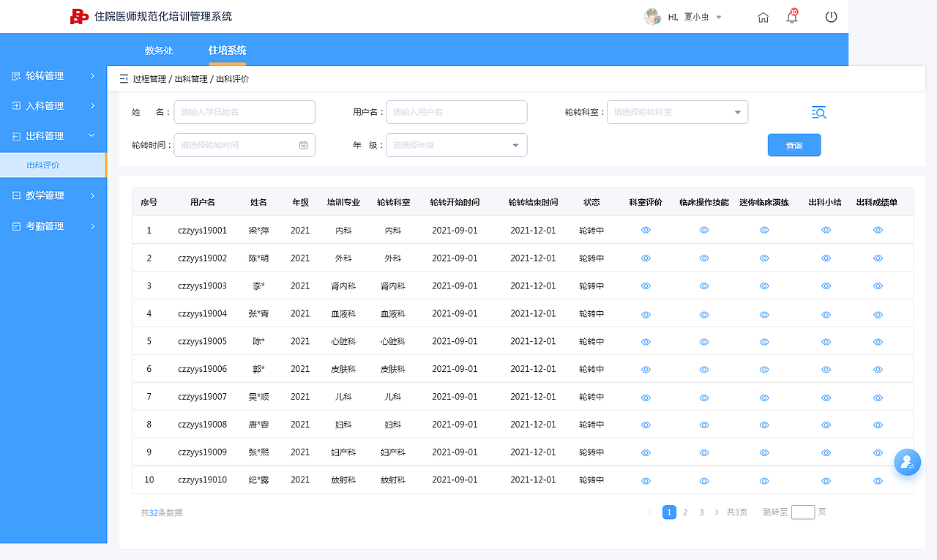Open the notification bell with badge

(x=791, y=17)
